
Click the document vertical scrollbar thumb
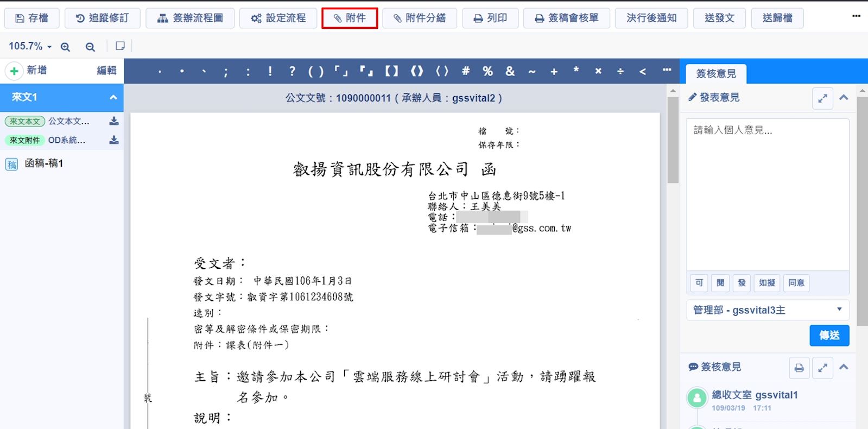point(673,140)
